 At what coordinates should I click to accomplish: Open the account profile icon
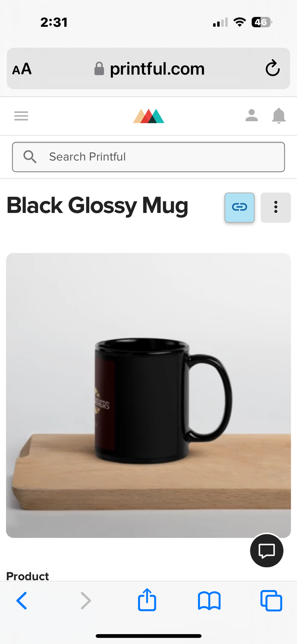(252, 116)
